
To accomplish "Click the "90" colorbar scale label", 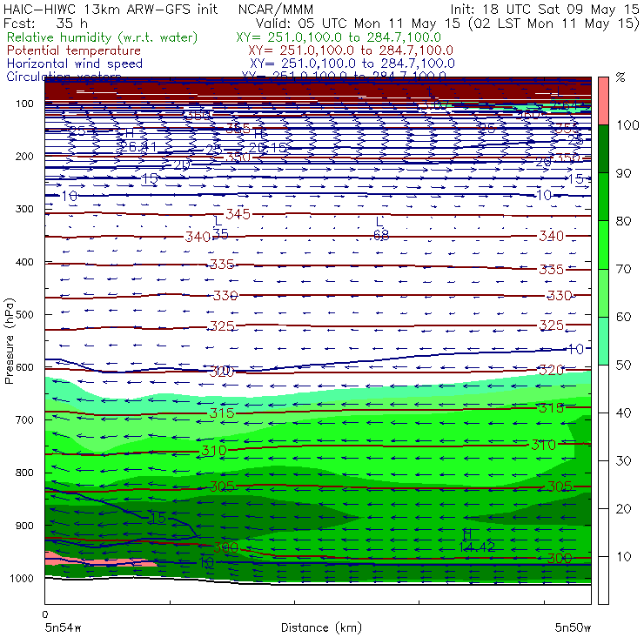I will (623, 173).
